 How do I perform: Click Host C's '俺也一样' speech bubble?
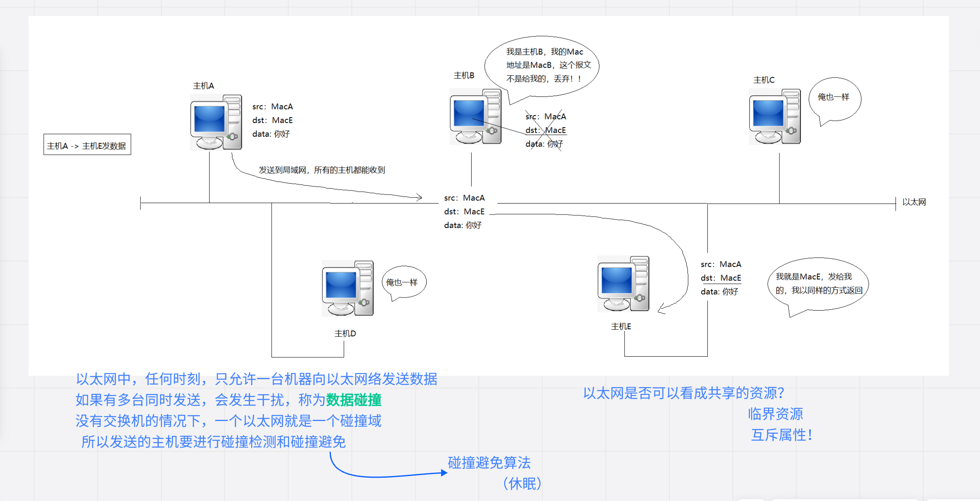[834, 98]
